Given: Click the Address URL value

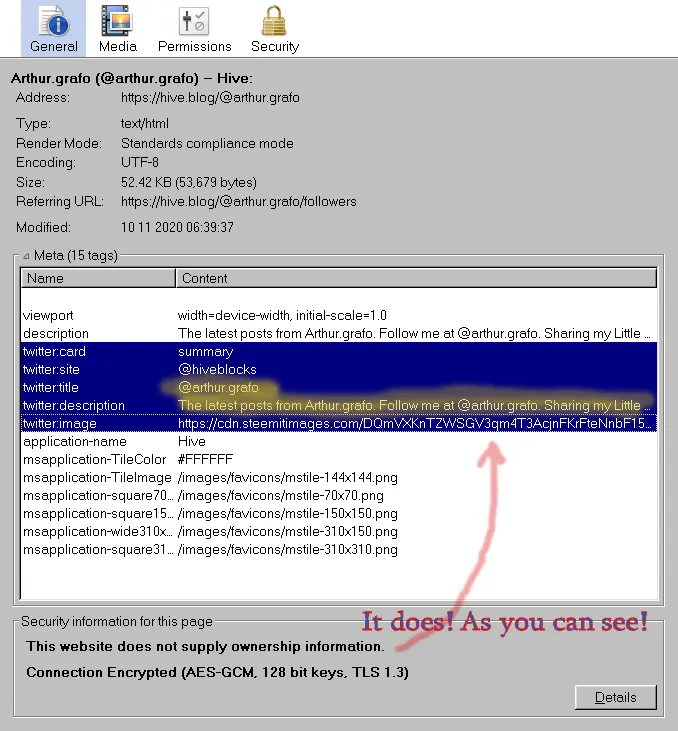Looking at the screenshot, I should [x=210, y=97].
